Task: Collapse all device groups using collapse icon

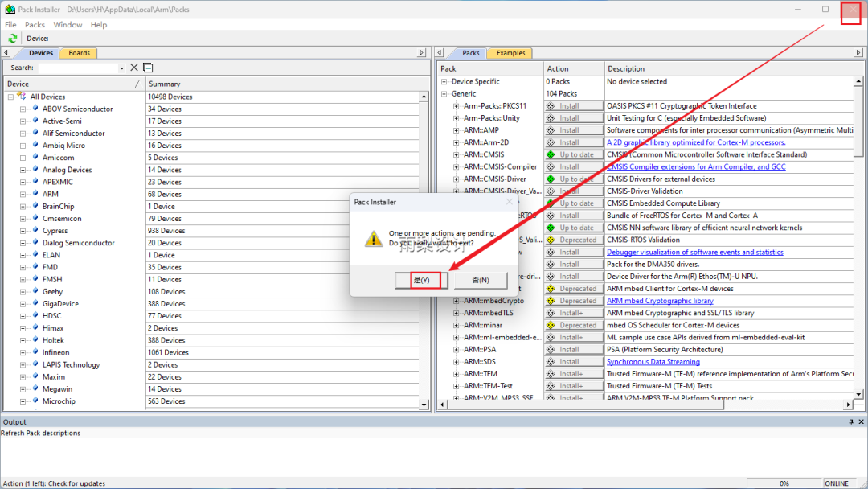Action: pyautogui.click(x=148, y=68)
